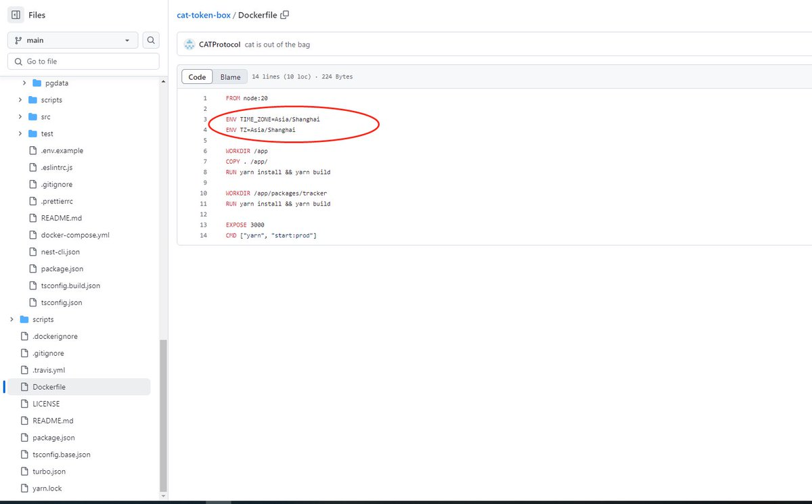Click the Go to file search field

(83, 62)
